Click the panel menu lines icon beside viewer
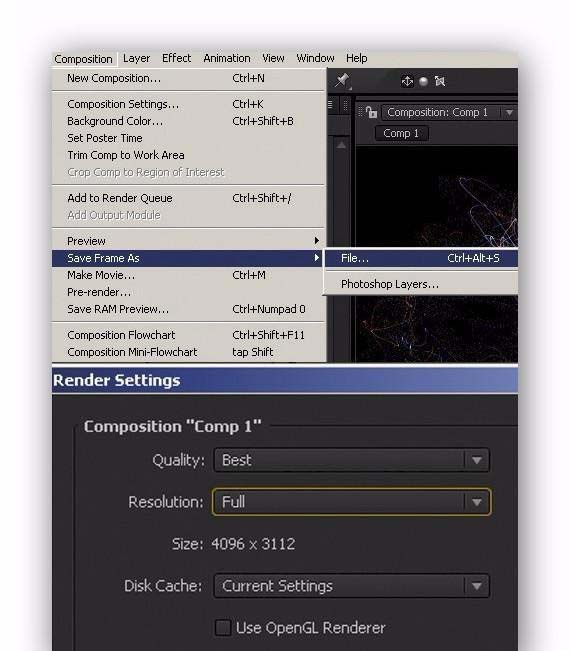Image resolution: width=570 pixels, height=651 pixels. pyautogui.click(x=330, y=104)
